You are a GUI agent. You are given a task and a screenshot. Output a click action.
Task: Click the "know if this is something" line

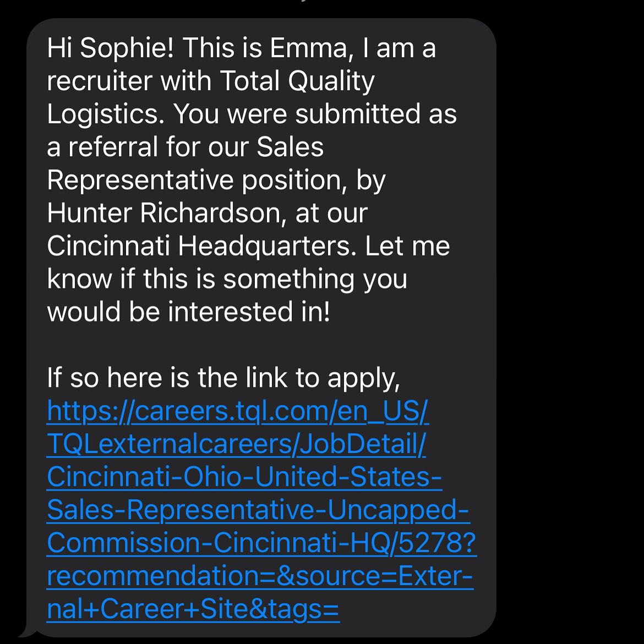tap(227, 279)
